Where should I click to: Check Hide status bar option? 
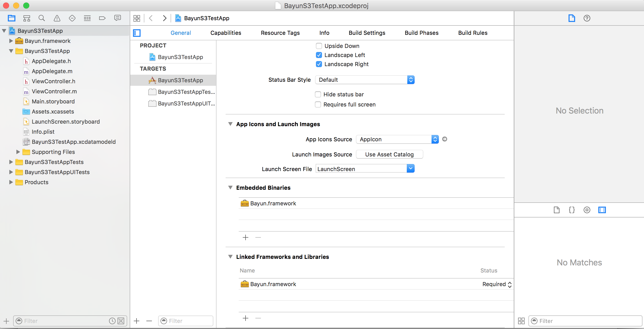click(318, 94)
